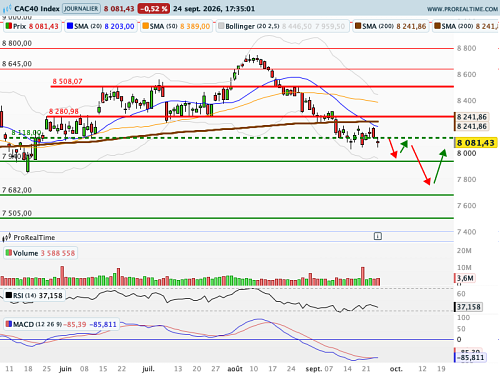
Task: Open the Prix legend entry
Action: (32, 26)
